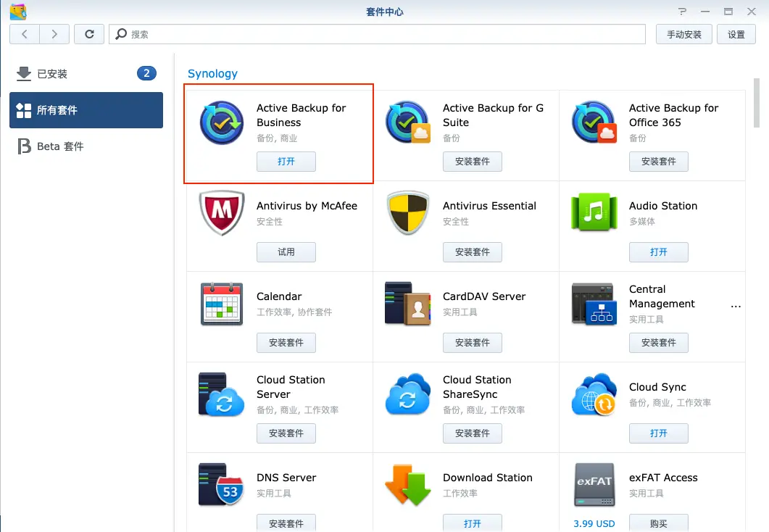Image resolution: width=769 pixels, height=532 pixels.
Task: Click the Cloud Station ShareSync icon
Action: (408, 394)
